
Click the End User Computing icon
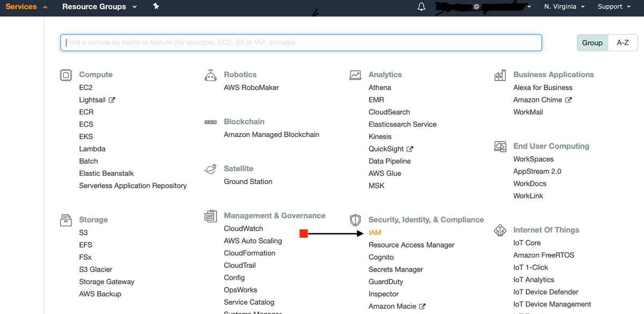point(500,145)
